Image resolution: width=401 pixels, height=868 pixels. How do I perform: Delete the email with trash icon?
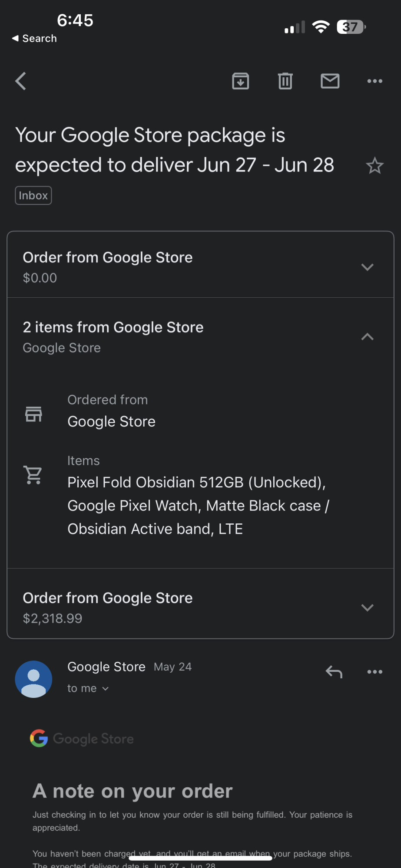[285, 81]
